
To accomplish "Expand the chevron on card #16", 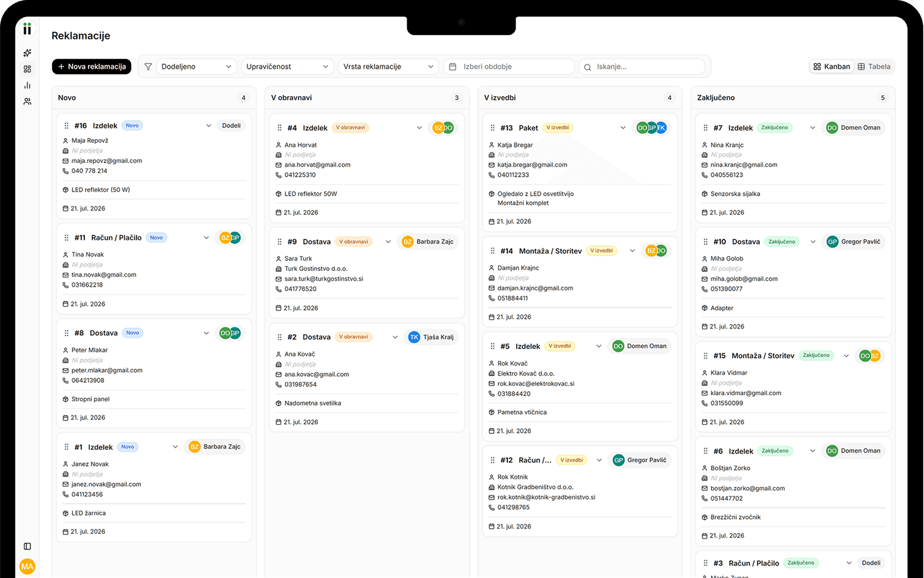I will click(x=209, y=126).
